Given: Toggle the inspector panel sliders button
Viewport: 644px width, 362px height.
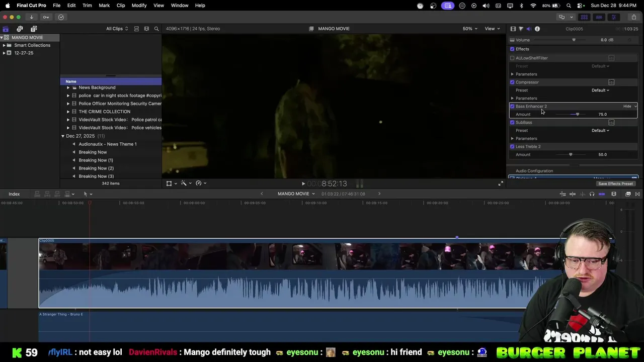Looking at the screenshot, I should (x=613, y=17).
